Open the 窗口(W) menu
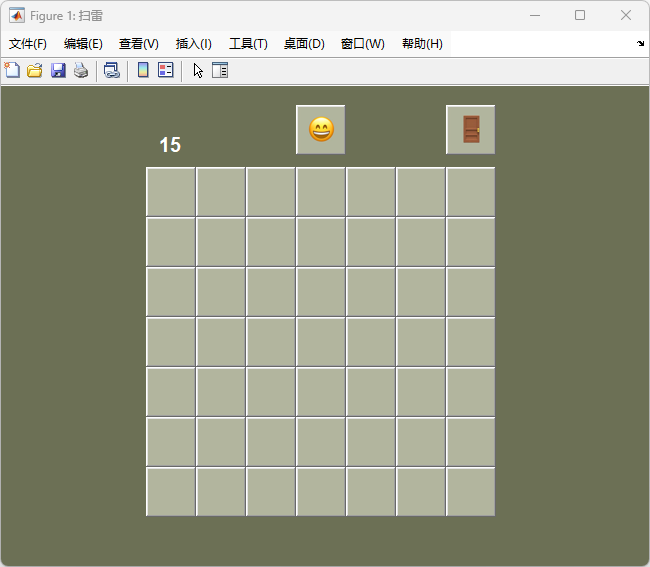 click(x=363, y=44)
